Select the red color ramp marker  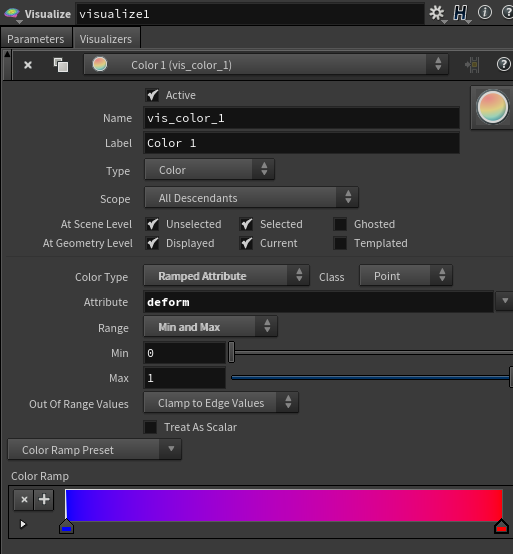(501, 527)
